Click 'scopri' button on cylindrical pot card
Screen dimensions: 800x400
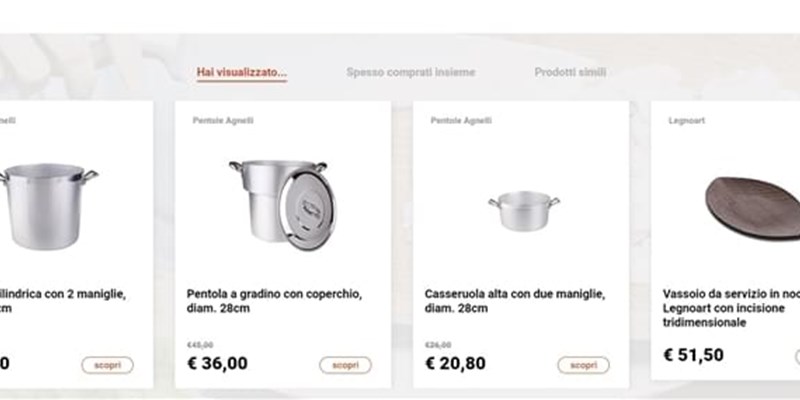pos(107,365)
